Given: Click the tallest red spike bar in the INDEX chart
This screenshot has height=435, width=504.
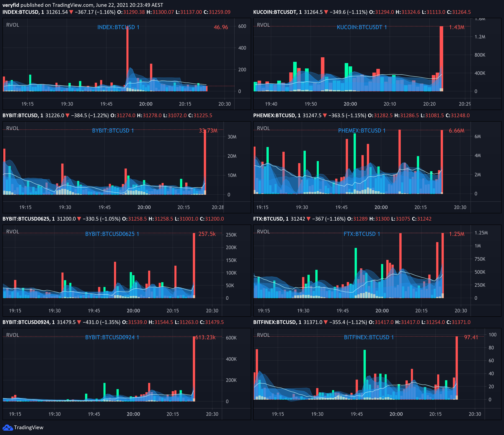Looking at the screenshot, I should coord(127,58).
